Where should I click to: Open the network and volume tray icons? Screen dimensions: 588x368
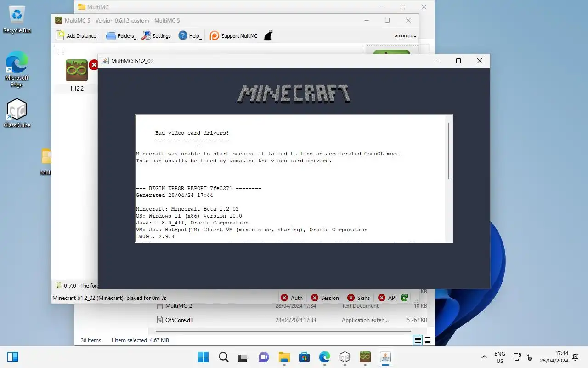click(x=523, y=357)
